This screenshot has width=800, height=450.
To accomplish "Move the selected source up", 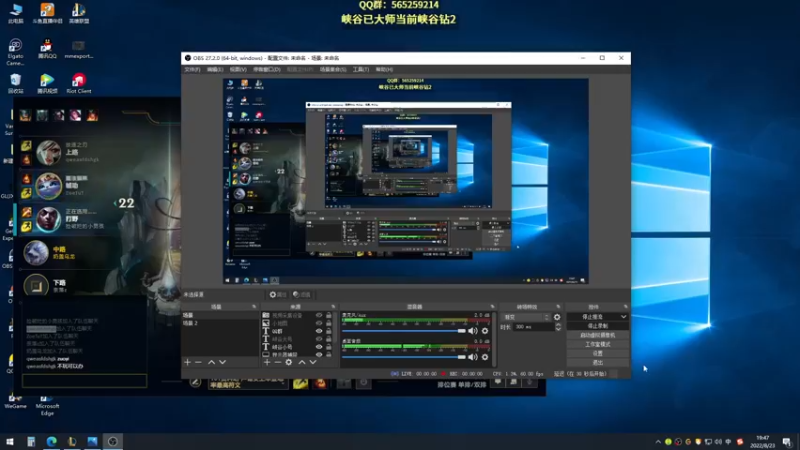I will click(302, 362).
